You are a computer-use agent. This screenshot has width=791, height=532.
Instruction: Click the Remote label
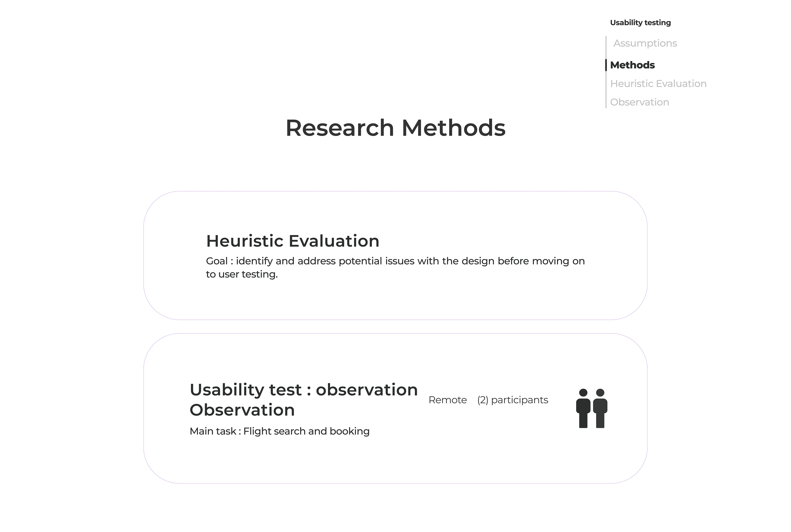[x=447, y=400]
